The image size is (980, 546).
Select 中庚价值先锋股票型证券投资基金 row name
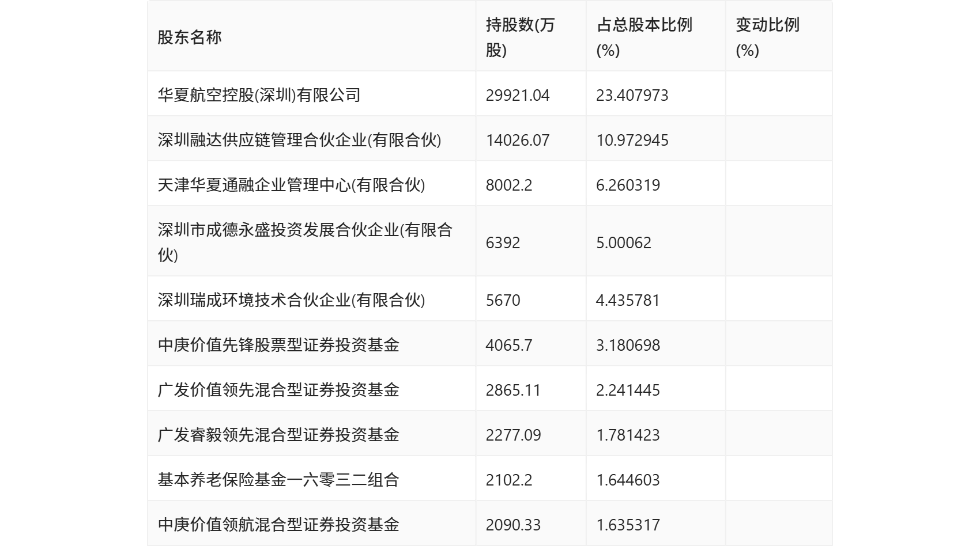pos(278,344)
